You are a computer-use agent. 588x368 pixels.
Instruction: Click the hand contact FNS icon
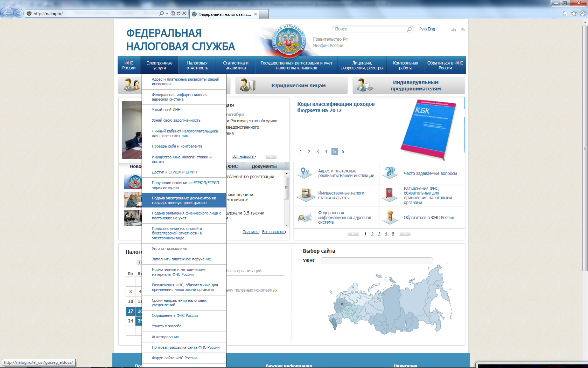390,217
